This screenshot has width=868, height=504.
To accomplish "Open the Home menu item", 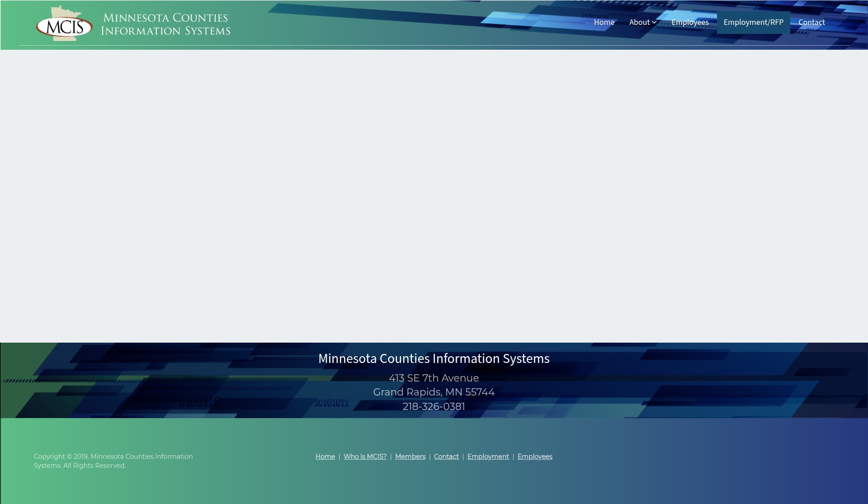I will coord(604,22).
